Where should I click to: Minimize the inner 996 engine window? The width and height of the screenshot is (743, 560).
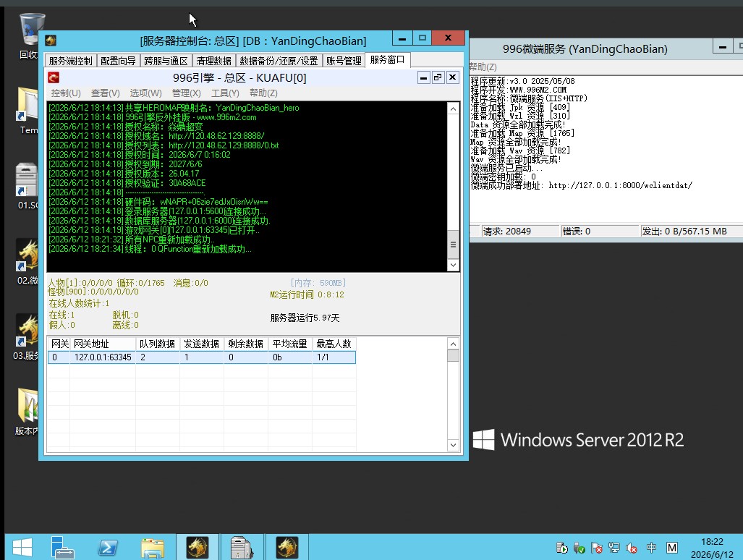[424, 77]
